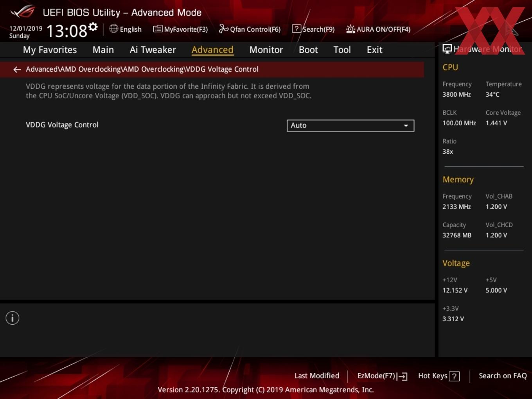Click the Hot Keys question mark box

click(454, 376)
